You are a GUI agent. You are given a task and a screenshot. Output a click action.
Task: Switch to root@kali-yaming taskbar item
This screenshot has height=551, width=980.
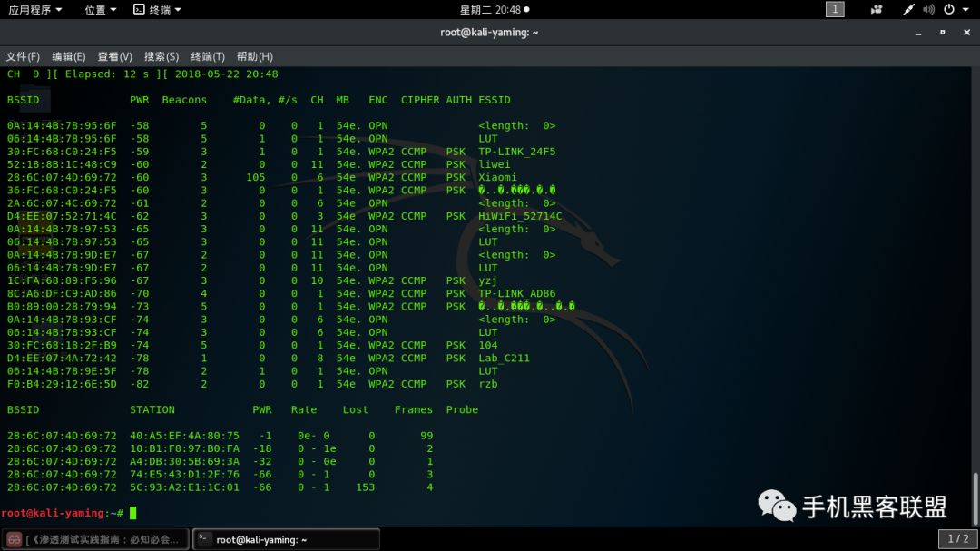click(x=286, y=539)
